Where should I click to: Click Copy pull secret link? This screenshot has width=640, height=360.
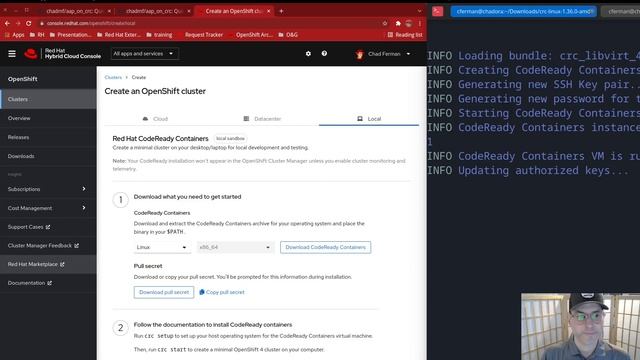click(x=222, y=292)
